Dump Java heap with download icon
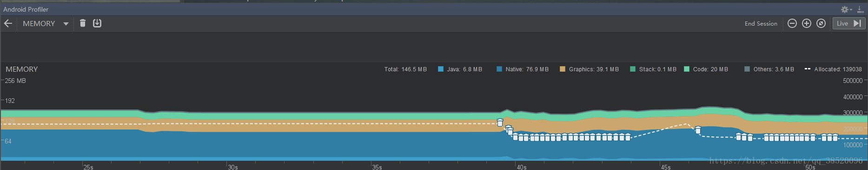The width and height of the screenshot is (868, 170). pyautogui.click(x=97, y=23)
